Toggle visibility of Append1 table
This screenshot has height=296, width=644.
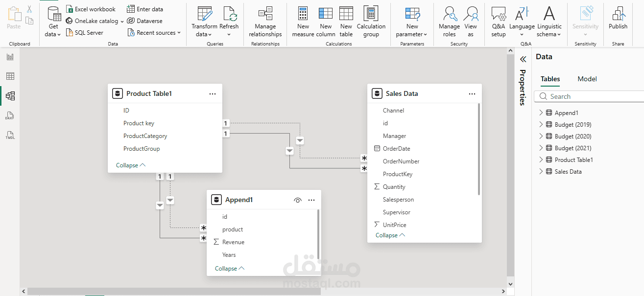[x=297, y=200]
